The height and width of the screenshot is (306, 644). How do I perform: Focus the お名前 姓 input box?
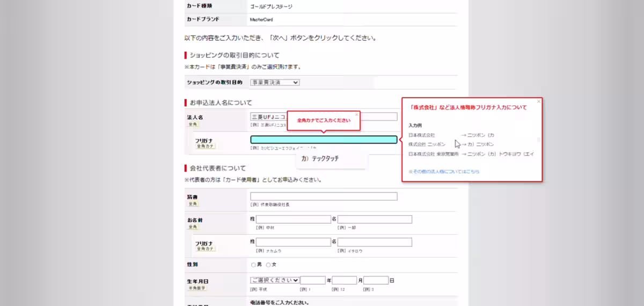(293, 219)
